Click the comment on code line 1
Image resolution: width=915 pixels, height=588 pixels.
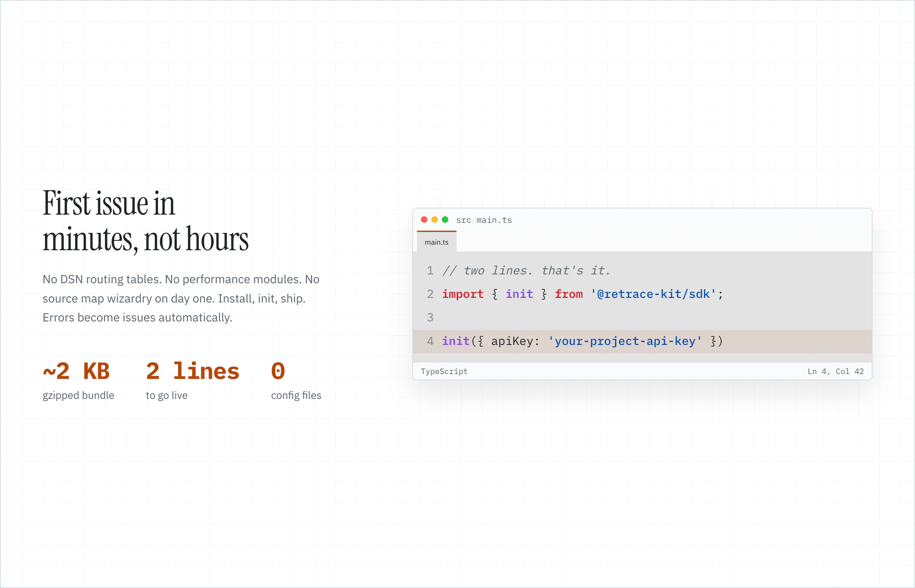(526, 271)
